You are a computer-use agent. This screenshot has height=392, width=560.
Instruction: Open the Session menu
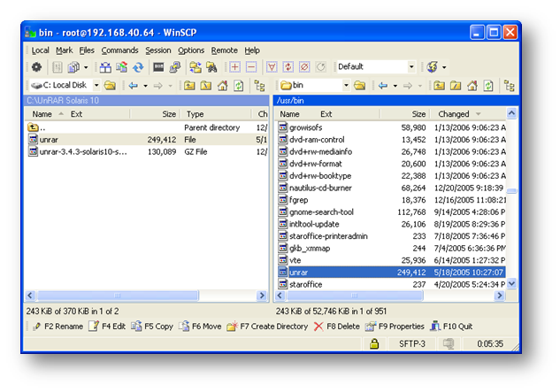point(157,50)
